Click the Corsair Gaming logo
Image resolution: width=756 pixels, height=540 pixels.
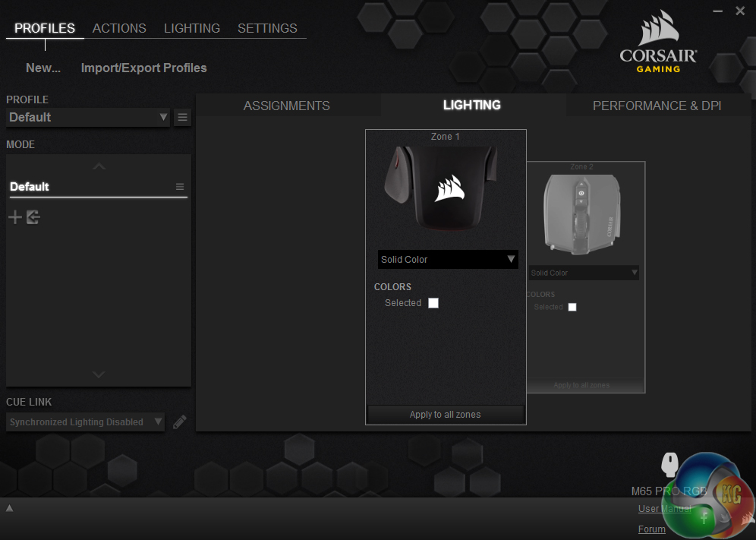658,43
